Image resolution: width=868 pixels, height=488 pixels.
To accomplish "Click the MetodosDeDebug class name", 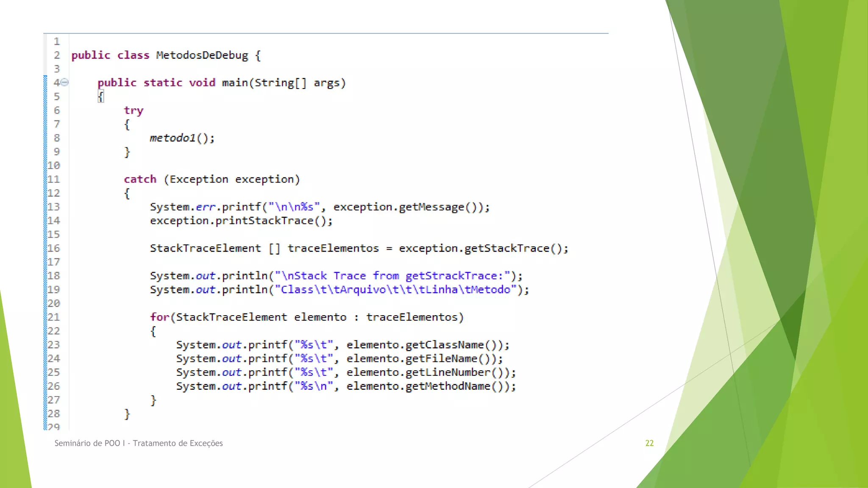I will coord(202,55).
